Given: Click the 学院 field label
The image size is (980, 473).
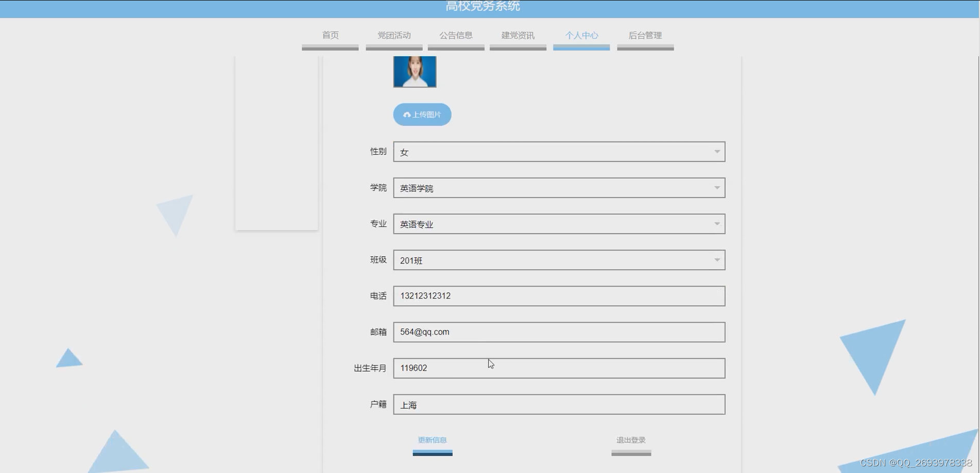Looking at the screenshot, I should (378, 187).
